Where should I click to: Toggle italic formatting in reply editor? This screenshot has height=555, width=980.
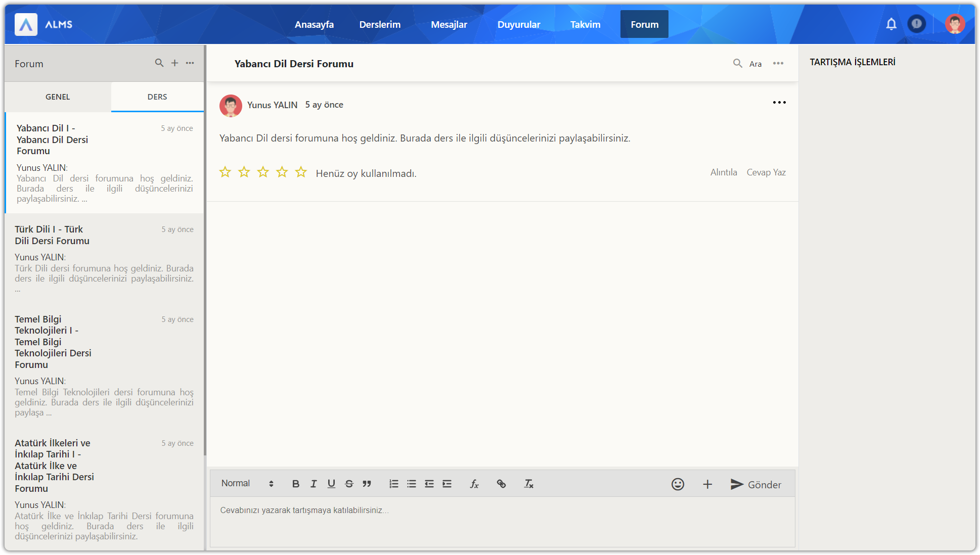tap(314, 484)
